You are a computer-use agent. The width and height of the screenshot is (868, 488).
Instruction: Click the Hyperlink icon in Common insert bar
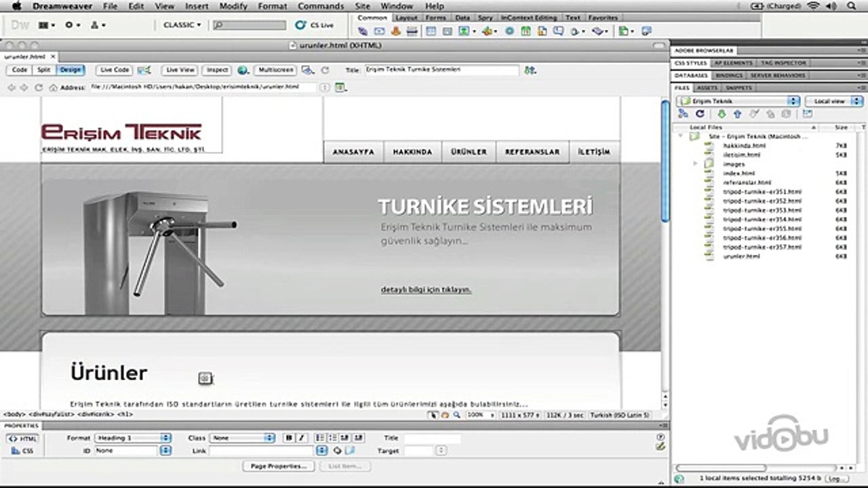[x=362, y=31]
